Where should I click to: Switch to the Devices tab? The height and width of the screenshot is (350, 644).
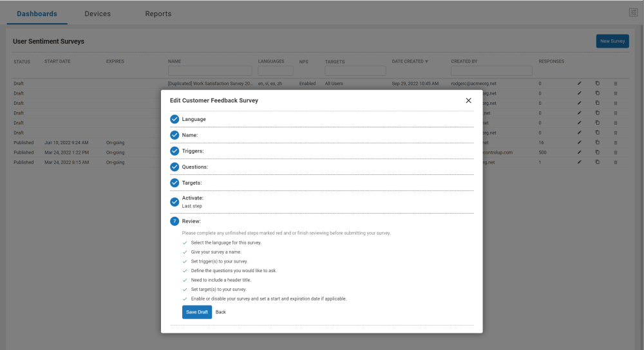(x=98, y=14)
